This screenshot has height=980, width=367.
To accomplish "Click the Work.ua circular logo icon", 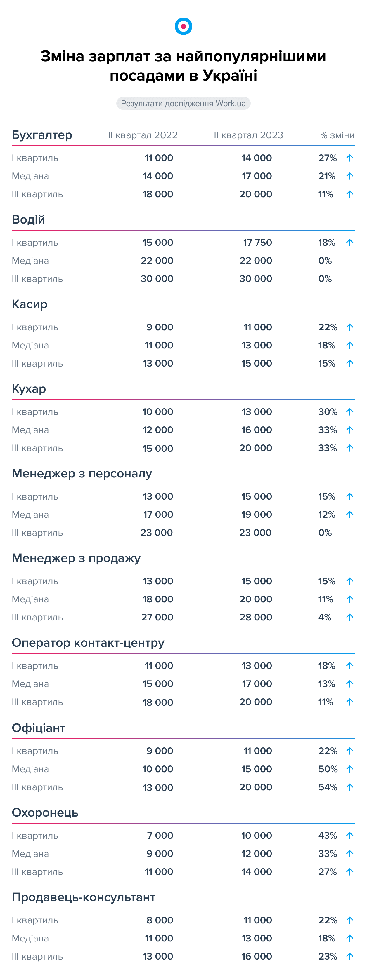I will 183,26.
